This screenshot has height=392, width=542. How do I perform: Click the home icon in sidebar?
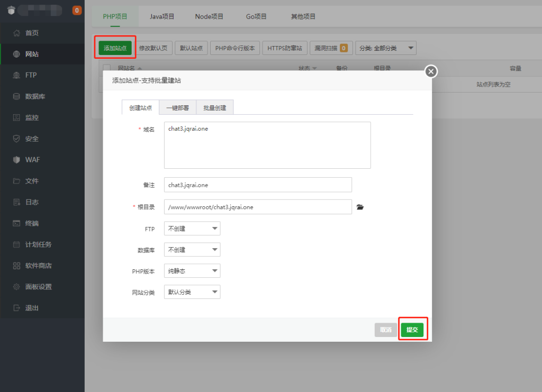[x=16, y=33]
